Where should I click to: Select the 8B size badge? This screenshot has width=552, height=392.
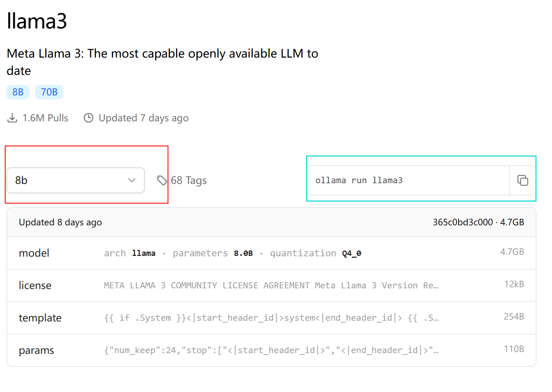click(x=18, y=92)
